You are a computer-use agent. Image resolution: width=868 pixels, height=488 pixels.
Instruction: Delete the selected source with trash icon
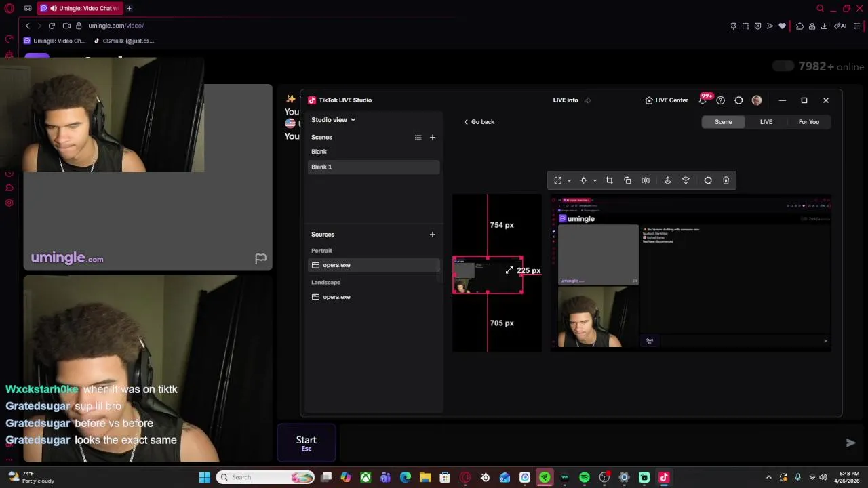726,180
